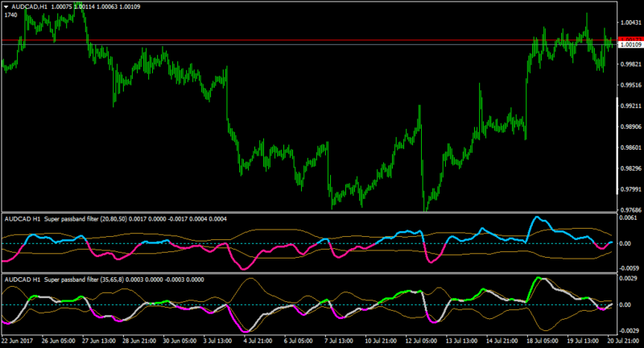Click the 18 Jul 05:00 time axis label
Viewport: 644px width, 348px height.
[x=542, y=341]
